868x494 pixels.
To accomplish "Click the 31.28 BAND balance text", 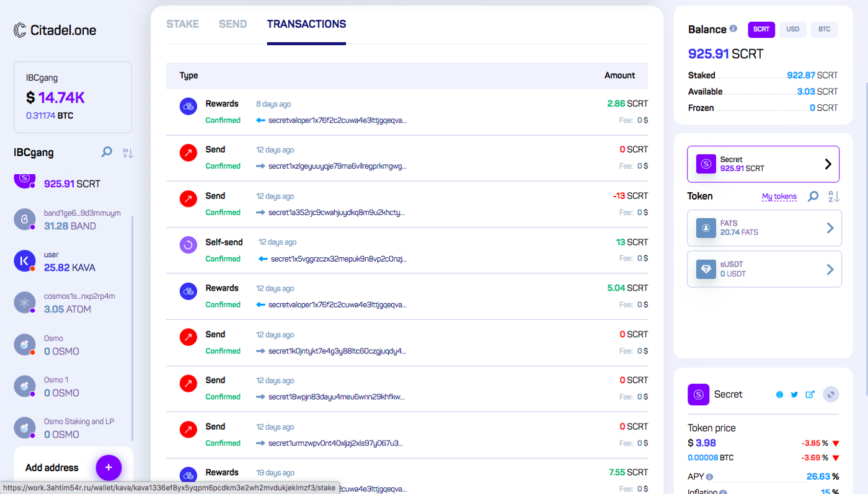I will (70, 226).
